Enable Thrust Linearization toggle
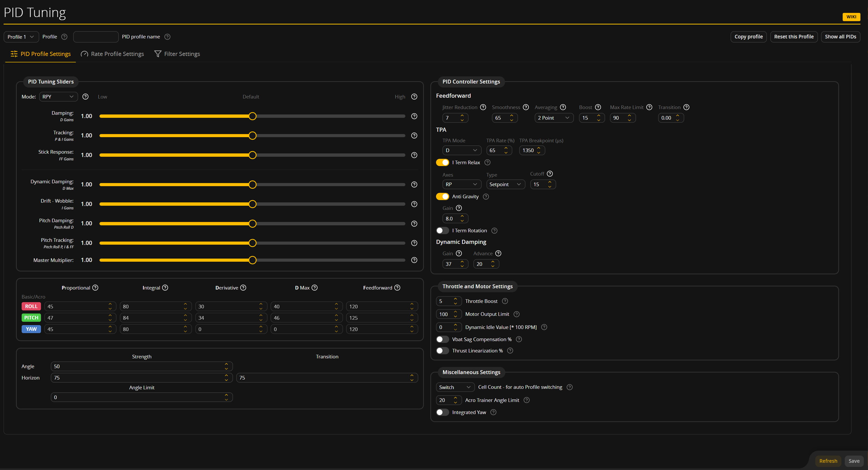This screenshot has height=470, width=868. [x=442, y=351]
